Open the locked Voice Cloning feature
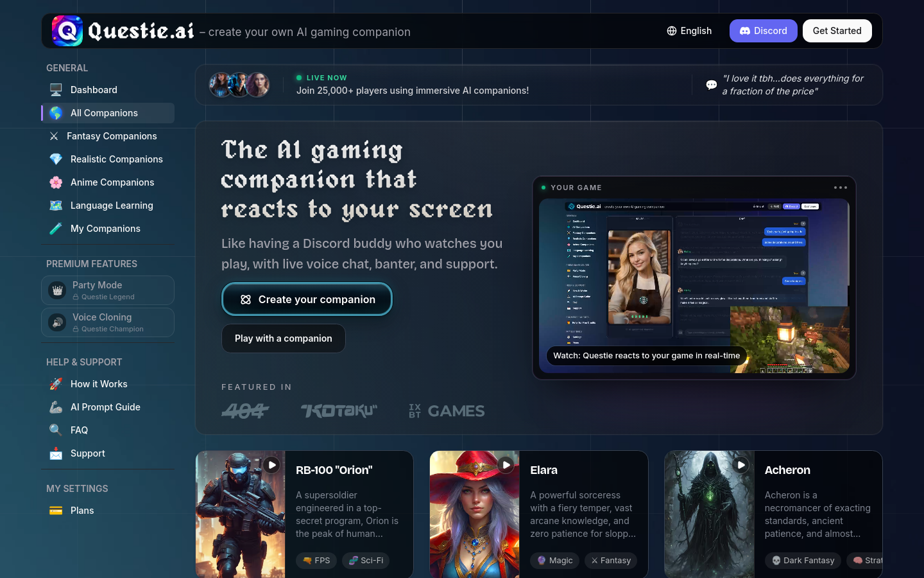 pos(108,322)
